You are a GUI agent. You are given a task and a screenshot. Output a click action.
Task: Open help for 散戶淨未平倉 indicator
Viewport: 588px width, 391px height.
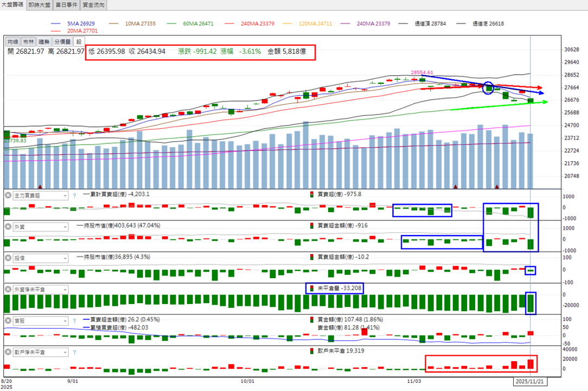(74, 352)
